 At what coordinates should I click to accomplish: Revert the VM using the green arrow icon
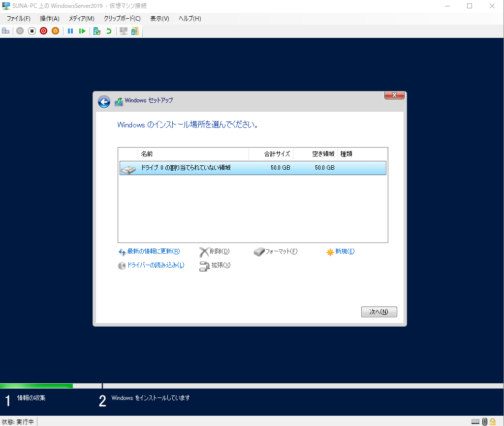109,31
